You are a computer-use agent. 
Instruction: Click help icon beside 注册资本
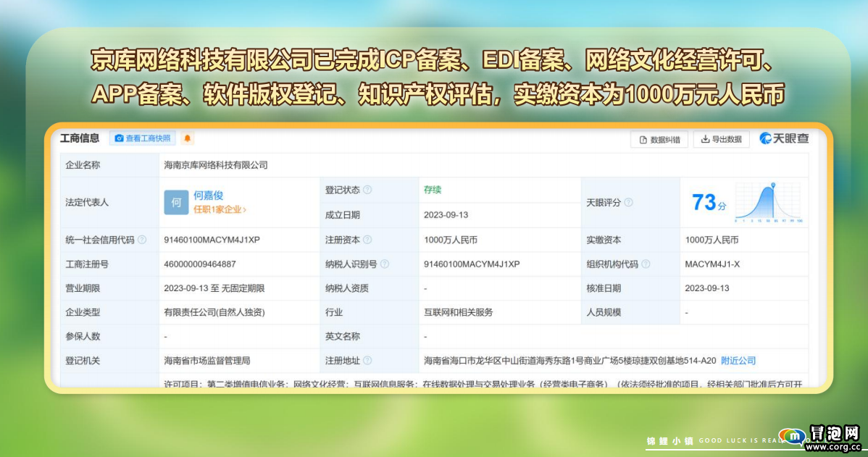[367, 240]
